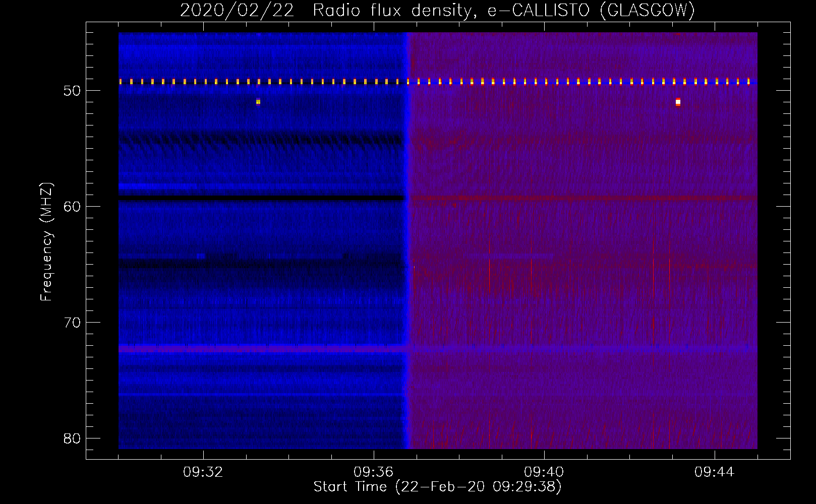Click the plot title "Radio flux density, e-CALLISTO (GLASGOW)"
This screenshot has width=816, height=504.
(503, 10)
